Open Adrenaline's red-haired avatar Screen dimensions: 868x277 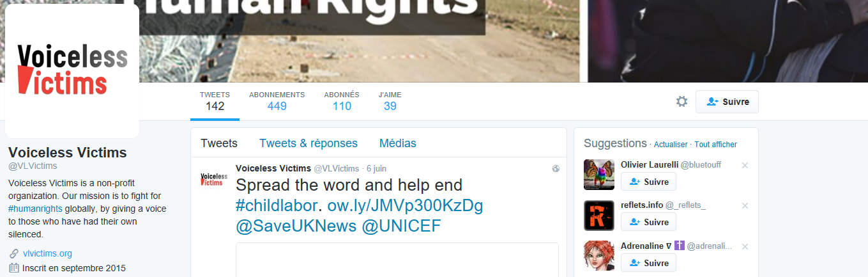pos(599,257)
